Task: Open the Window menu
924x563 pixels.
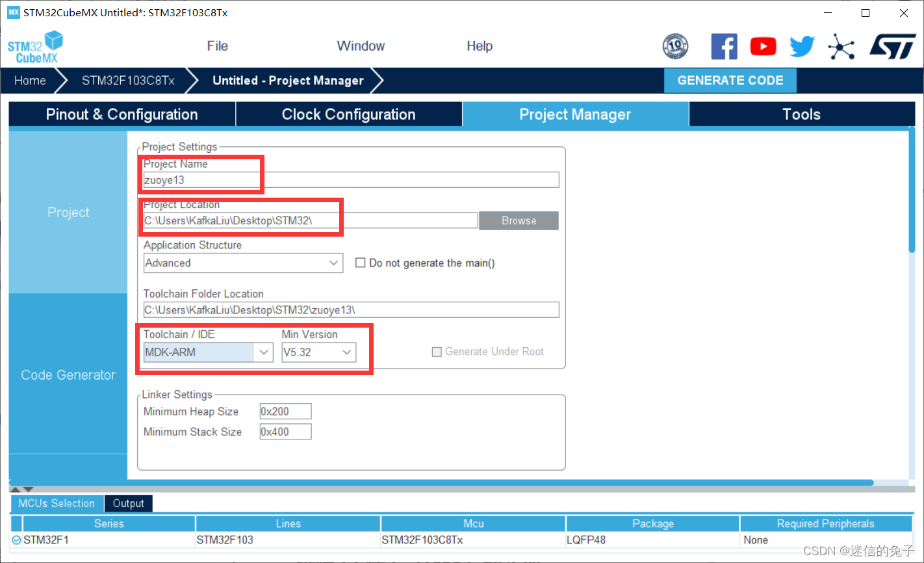Action: click(x=361, y=46)
